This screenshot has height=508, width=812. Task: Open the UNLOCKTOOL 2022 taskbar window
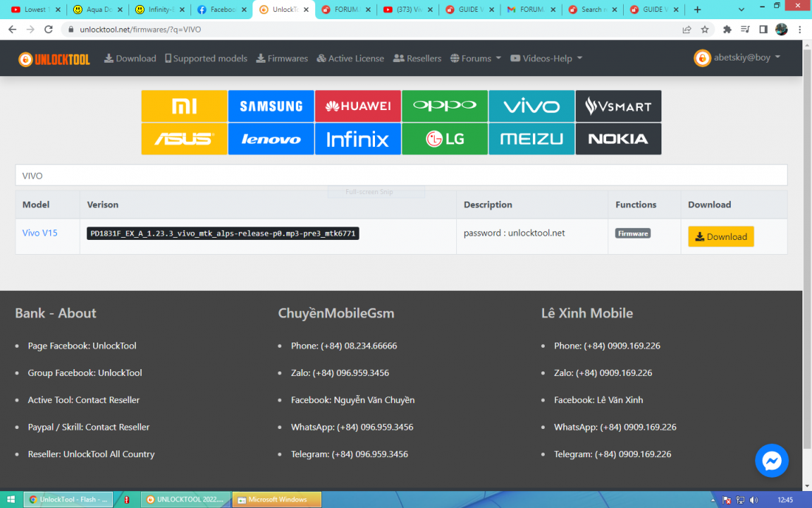tap(186, 500)
